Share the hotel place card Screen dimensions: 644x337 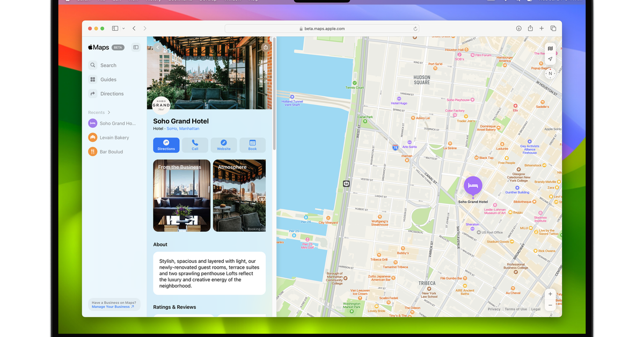[265, 47]
